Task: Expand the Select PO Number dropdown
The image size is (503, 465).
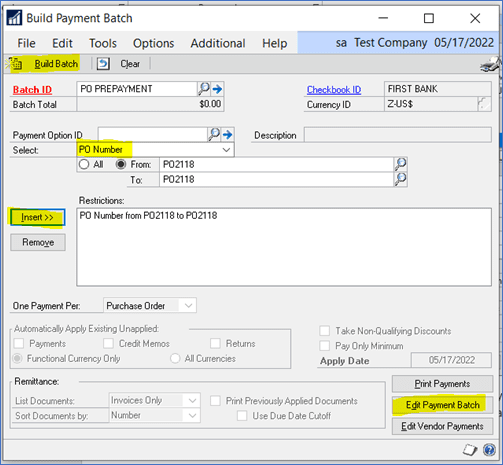Action: click(x=226, y=150)
